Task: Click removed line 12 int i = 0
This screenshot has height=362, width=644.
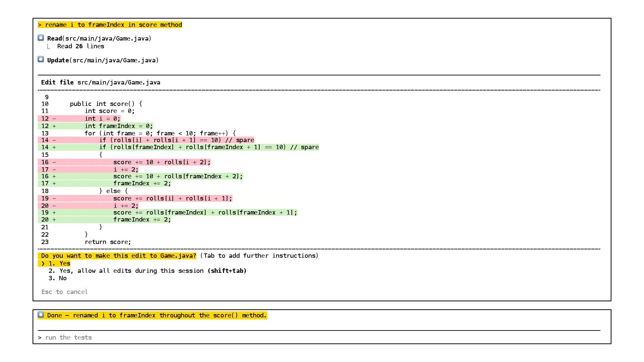Action: tap(102, 119)
